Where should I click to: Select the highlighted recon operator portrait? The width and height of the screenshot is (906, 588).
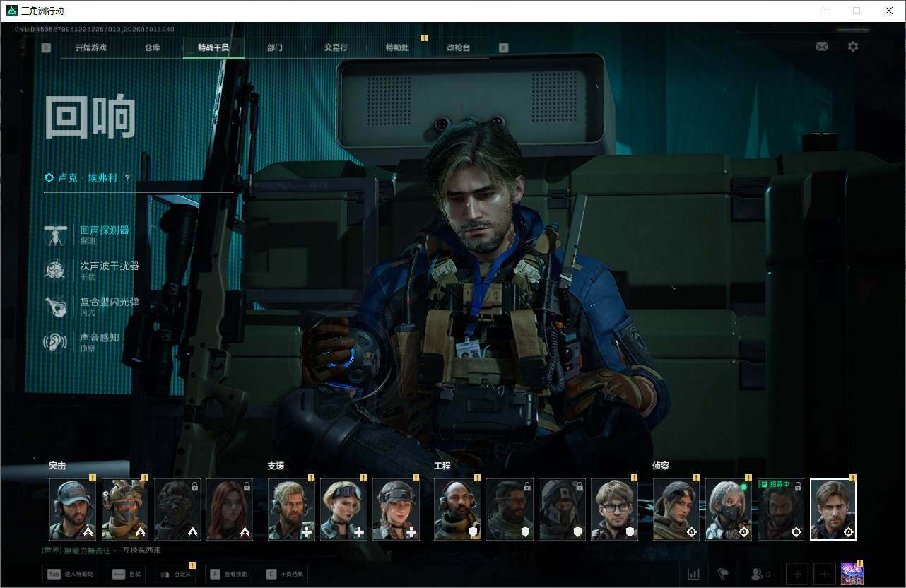click(x=833, y=510)
